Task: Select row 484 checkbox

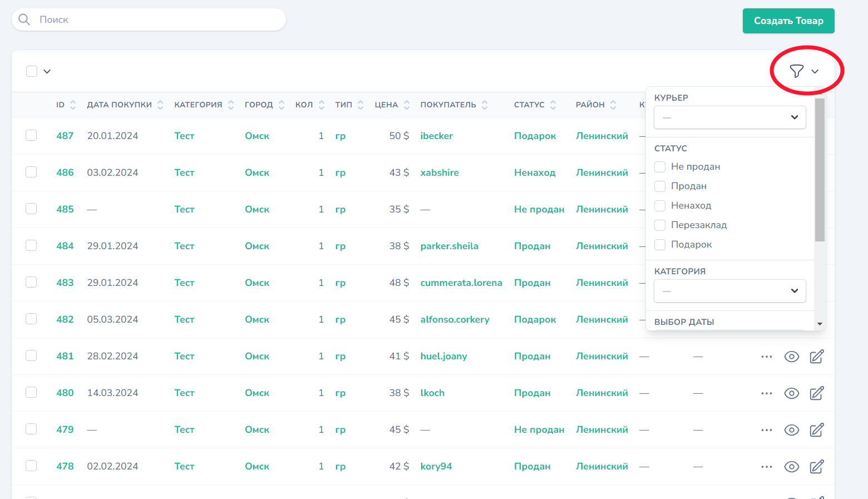Action: point(31,245)
